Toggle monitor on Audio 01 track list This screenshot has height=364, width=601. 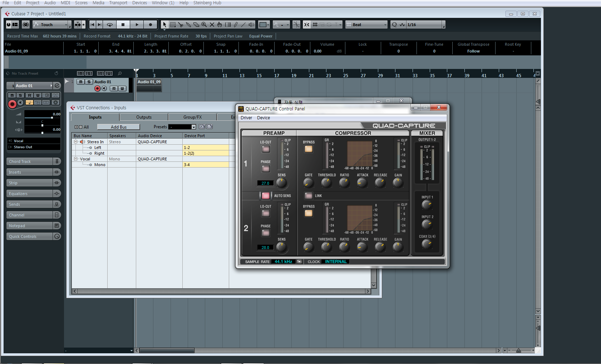click(104, 88)
